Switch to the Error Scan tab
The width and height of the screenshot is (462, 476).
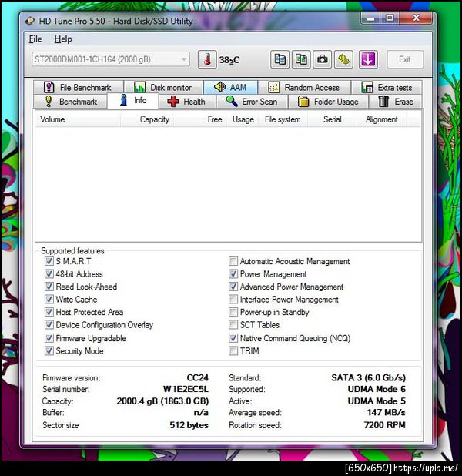(252, 102)
